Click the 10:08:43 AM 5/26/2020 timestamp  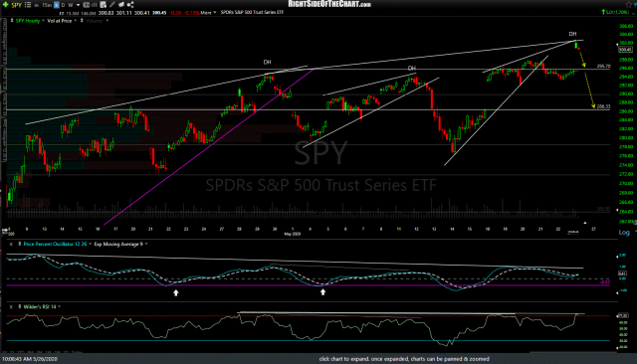(x=30, y=359)
